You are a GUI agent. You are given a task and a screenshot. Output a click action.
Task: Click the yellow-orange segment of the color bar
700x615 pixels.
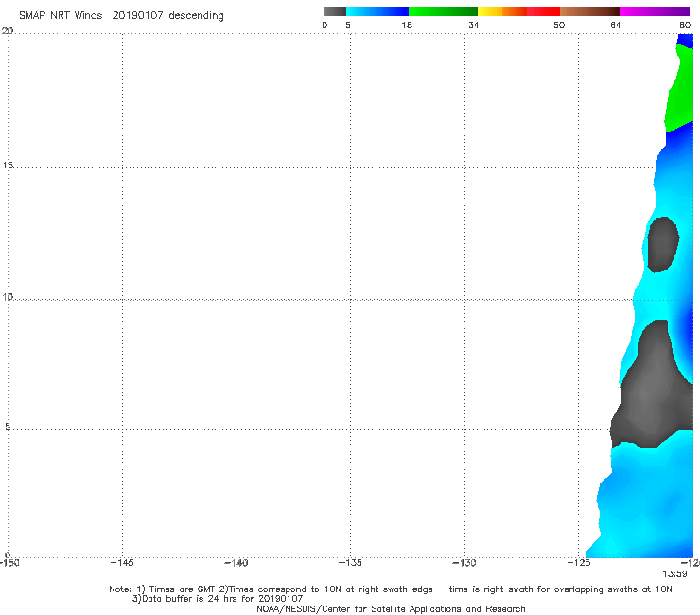(x=502, y=11)
